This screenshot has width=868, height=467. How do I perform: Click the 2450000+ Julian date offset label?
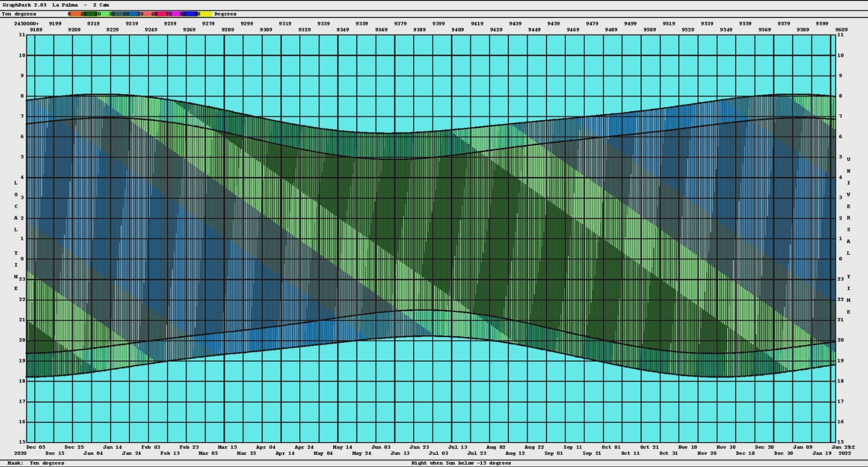[x=26, y=23]
